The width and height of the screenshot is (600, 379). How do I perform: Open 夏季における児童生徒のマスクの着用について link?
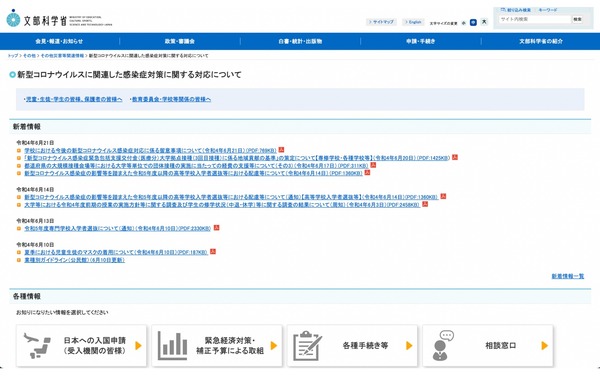(116, 252)
